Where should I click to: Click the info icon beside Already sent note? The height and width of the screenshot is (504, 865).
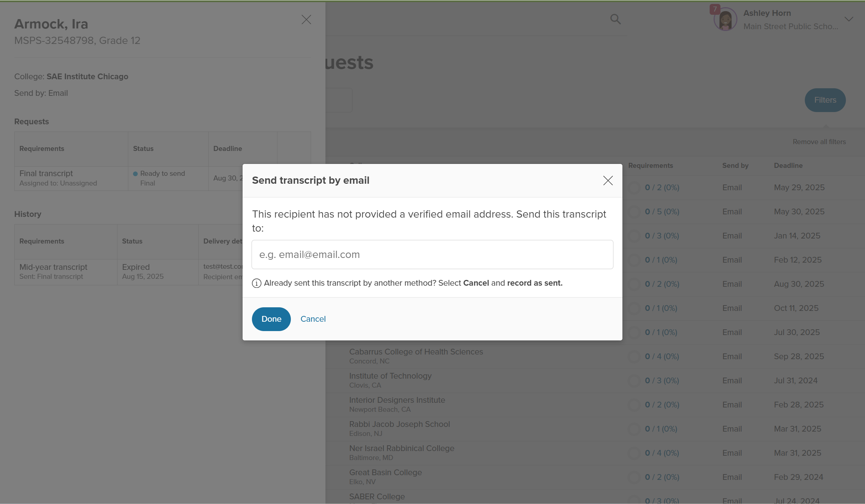(x=256, y=283)
